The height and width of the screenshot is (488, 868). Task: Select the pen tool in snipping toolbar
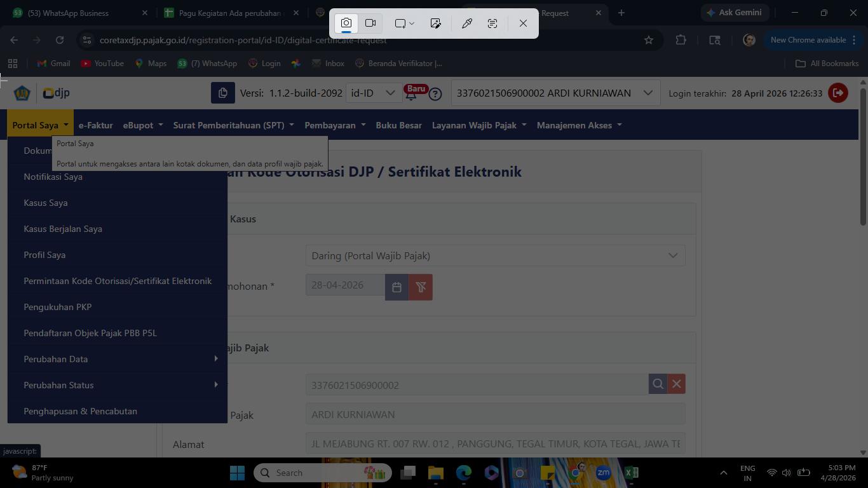[466, 24]
